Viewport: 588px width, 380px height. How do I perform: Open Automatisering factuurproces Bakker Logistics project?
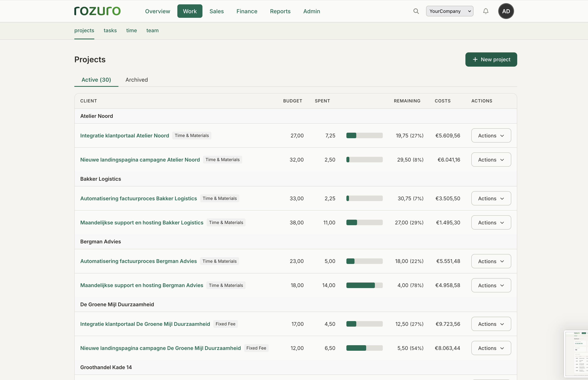point(138,198)
